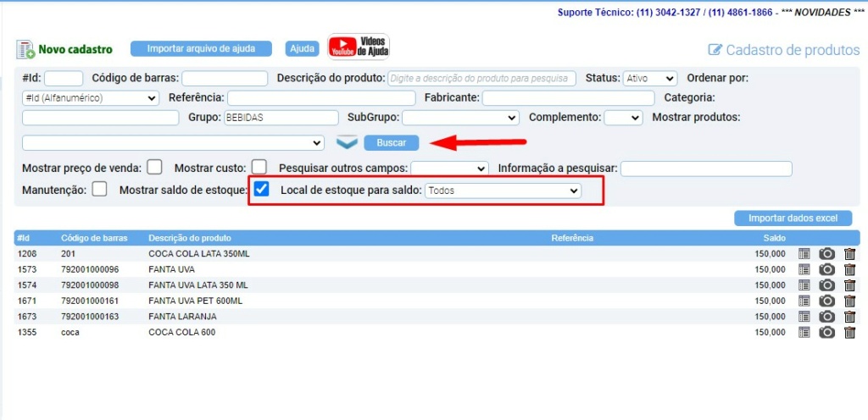Click camera icon for COCA COLA 600
Image resolution: width=868 pixels, height=420 pixels.
click(826, 332)
